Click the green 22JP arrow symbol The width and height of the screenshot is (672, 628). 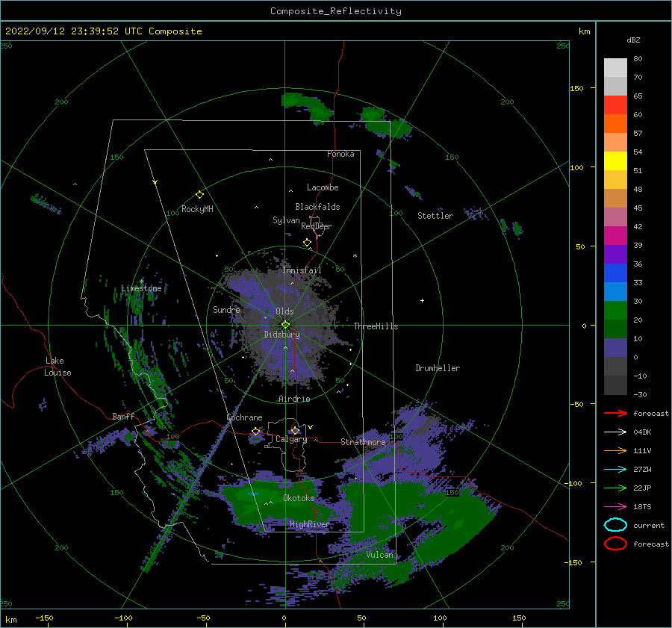(615, 488)
